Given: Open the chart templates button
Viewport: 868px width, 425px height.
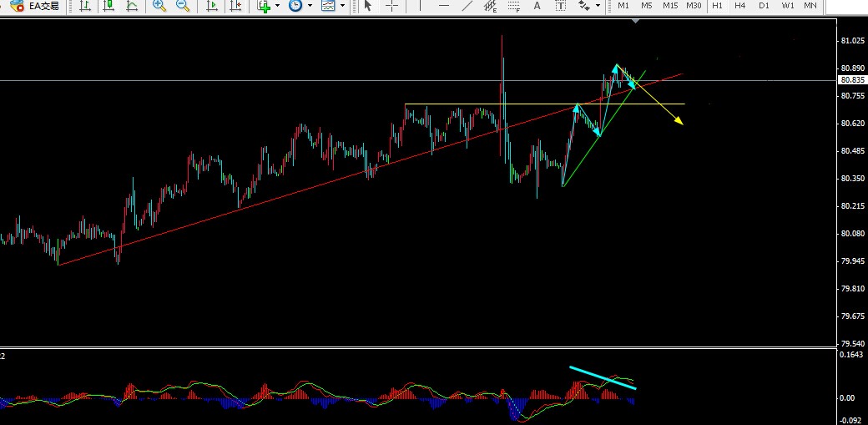Looking at the screenshot, I should 328,6.
